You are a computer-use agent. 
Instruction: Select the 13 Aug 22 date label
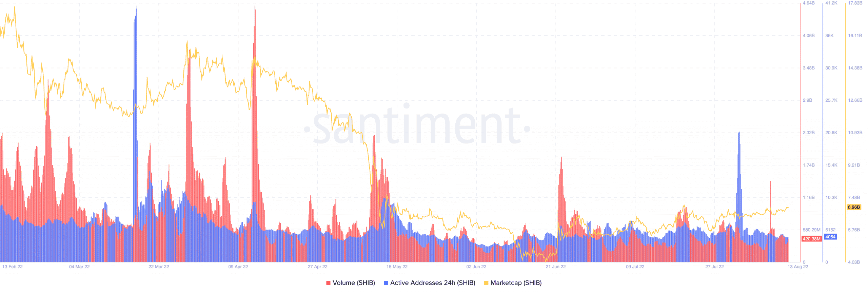(x=798, y=267)
